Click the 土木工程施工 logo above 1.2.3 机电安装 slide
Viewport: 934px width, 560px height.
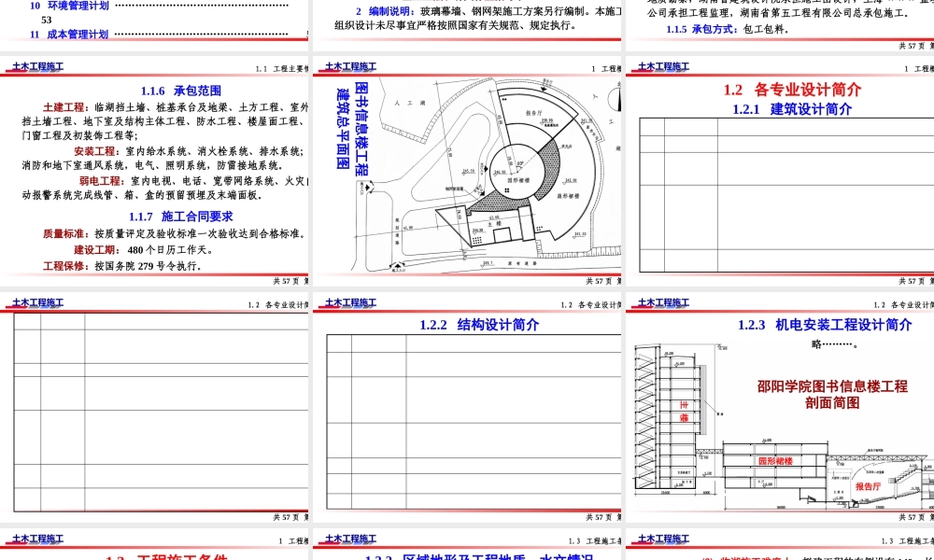[663, 303]
